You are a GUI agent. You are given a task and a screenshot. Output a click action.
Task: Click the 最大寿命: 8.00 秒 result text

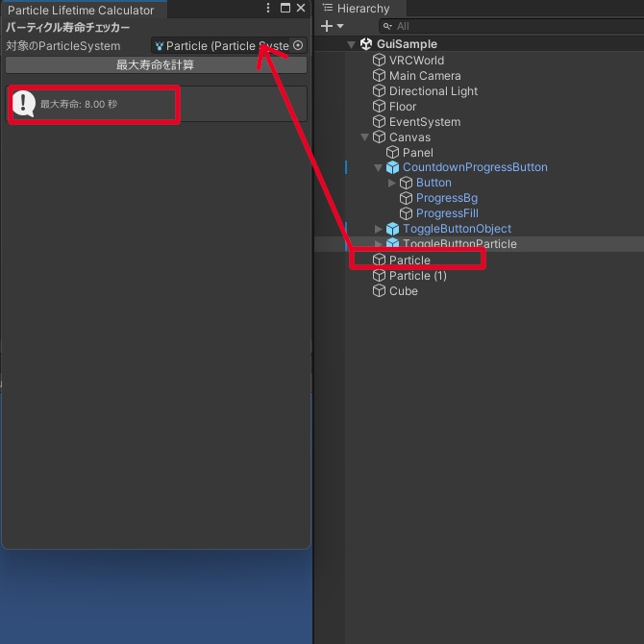click(79, 104)
